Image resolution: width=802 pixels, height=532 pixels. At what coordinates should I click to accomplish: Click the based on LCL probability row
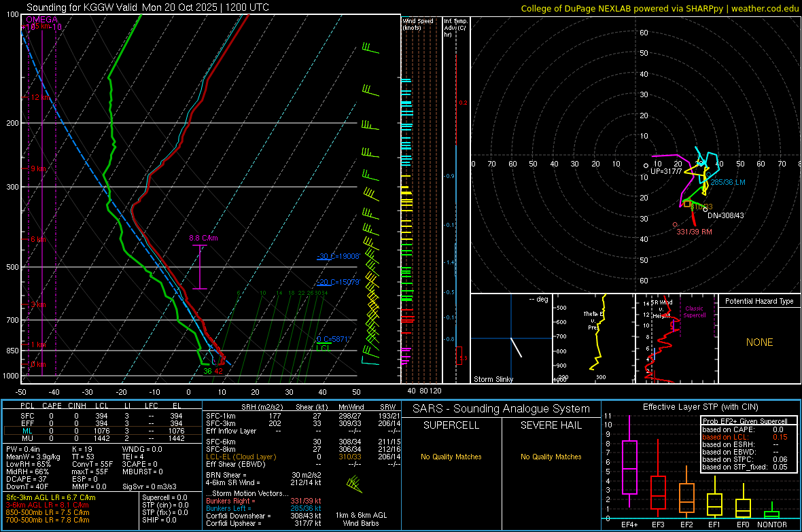(745, 437)
